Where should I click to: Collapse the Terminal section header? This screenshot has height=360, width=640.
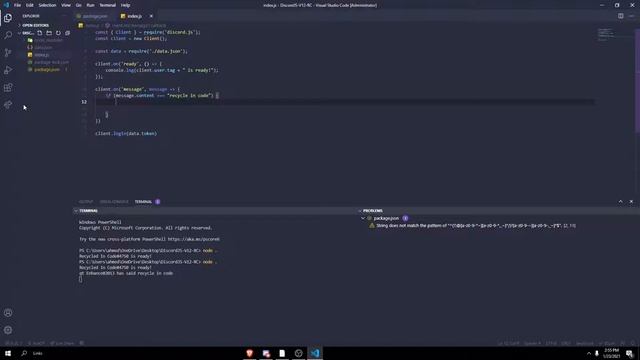(88, 211)
